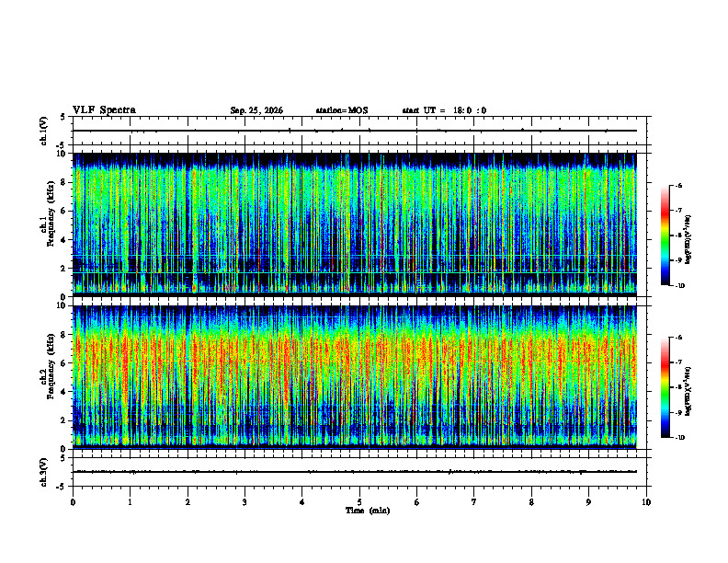
Task: Click the -9 label on lower color scale
Action: [679, 412]
